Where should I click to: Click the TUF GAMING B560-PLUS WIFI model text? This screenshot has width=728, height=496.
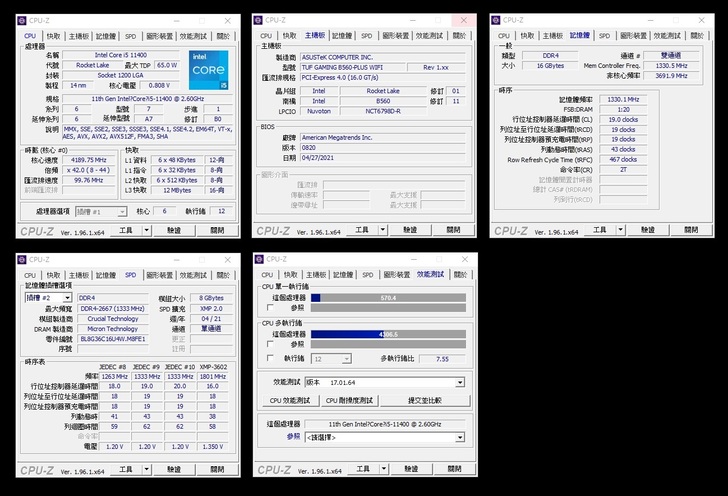tap(342, 67)
